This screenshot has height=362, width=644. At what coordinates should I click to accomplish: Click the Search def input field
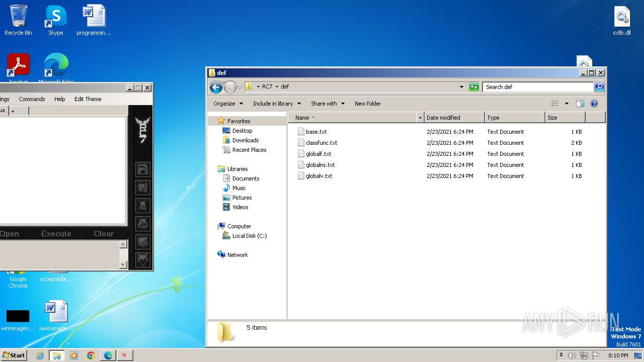(x=537, y=87)
